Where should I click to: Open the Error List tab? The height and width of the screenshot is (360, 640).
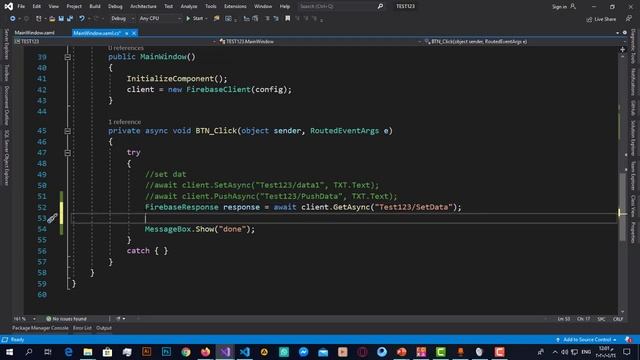[x=82, y=328]
